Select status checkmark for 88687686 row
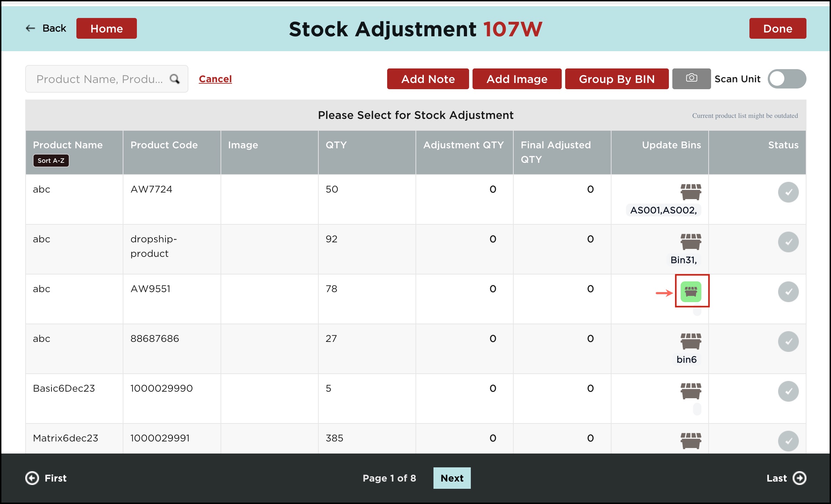Image resolution: width=831 pixels, height=504 pixels. 788,342
